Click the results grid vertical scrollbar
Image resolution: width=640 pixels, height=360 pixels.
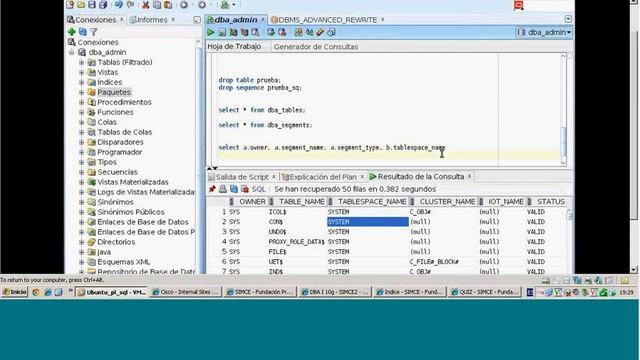pyautogui.click(x=569, y=241)
